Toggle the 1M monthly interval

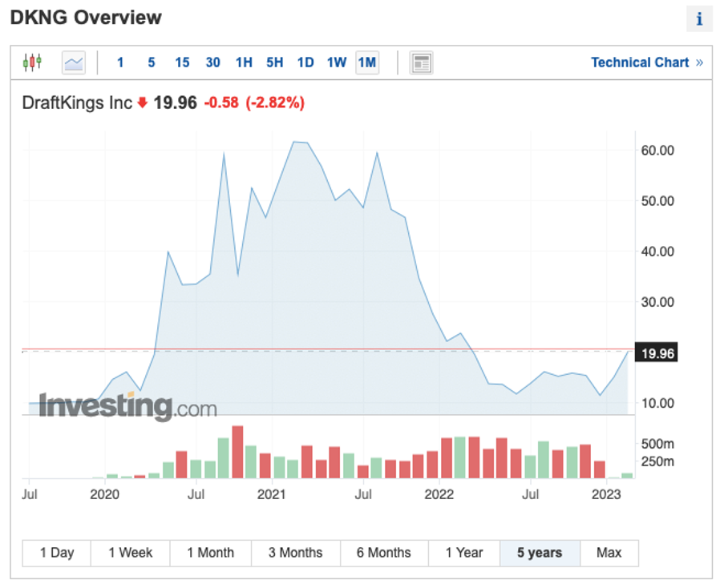pyautogui.click(x=367, y=62)
